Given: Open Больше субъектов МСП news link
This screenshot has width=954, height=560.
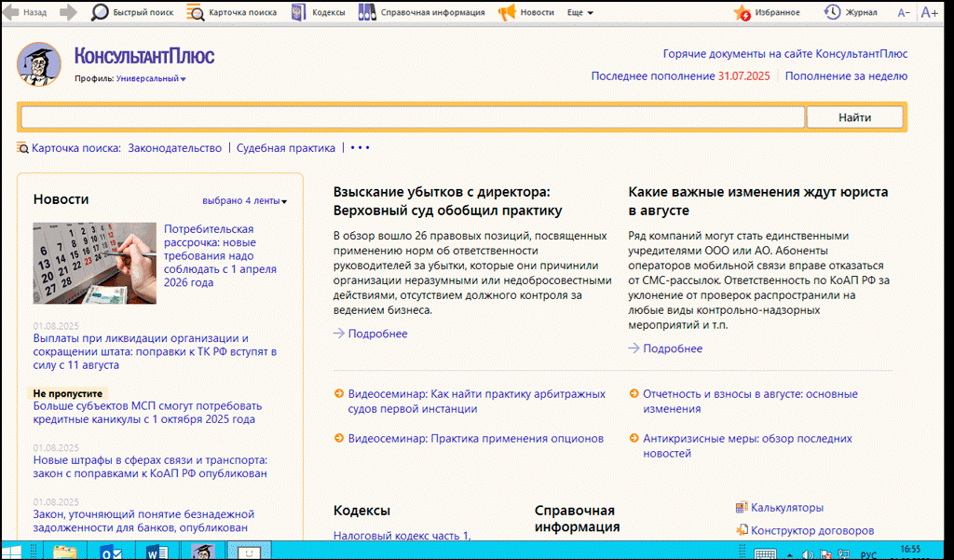Looking at the screenshot, I should [148, 413].
